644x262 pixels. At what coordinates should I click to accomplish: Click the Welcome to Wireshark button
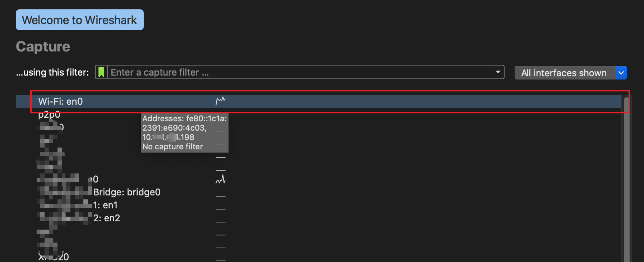pos(79,20)
